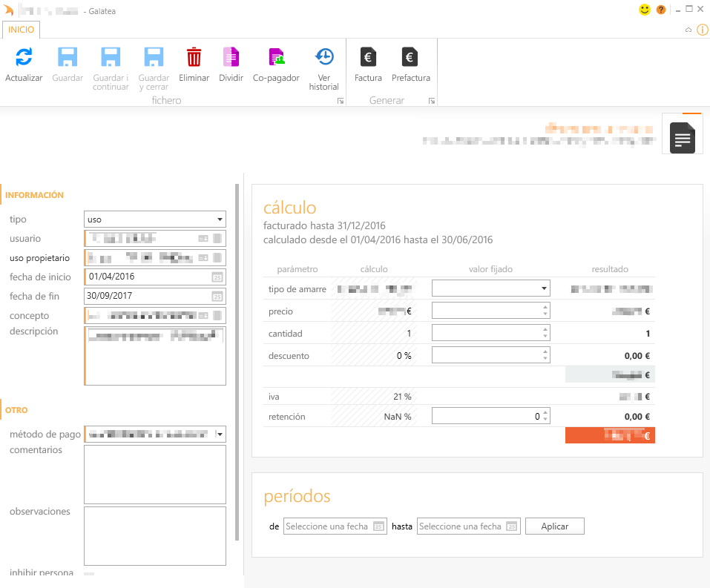Generate a Factura from the ribbon
Viewport: 710px width, 588px height.
tap(368, 58)
